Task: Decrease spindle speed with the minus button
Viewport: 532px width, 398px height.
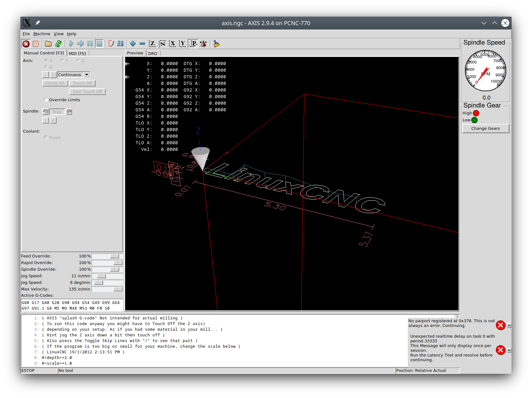Action: (x=46, y=120)
